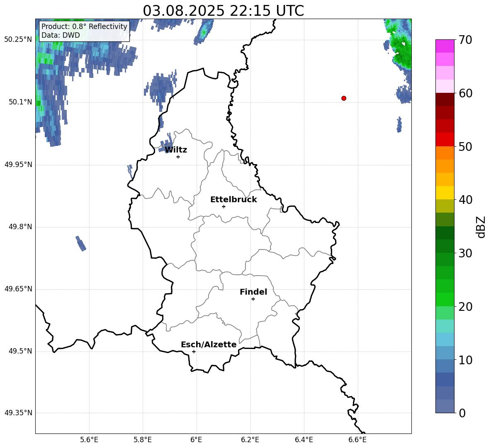491x448 pixels.
Task: Click the Data: DWD text
Action: coord(61,35)
